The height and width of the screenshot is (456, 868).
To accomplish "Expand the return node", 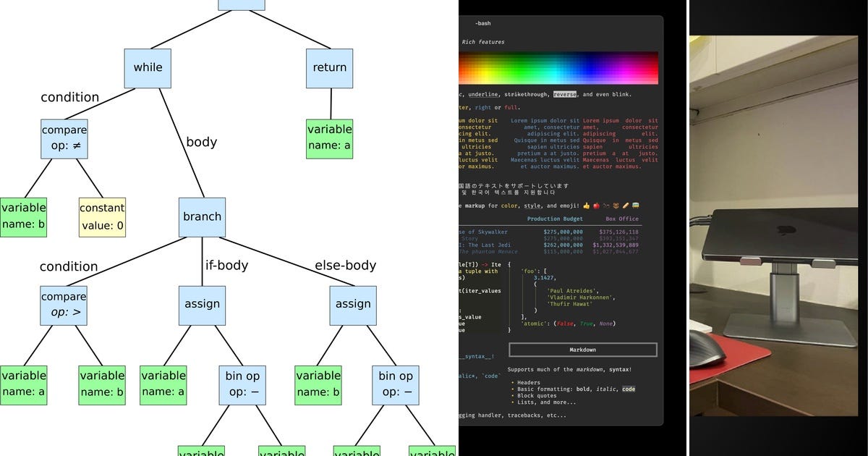I will pos(329,68).
